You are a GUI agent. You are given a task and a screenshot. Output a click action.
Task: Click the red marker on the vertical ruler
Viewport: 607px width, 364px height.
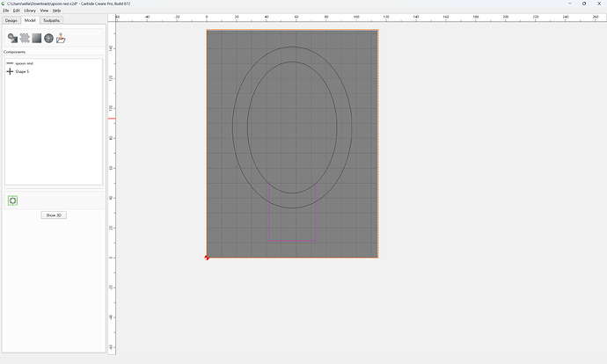(x=112, y=119)
